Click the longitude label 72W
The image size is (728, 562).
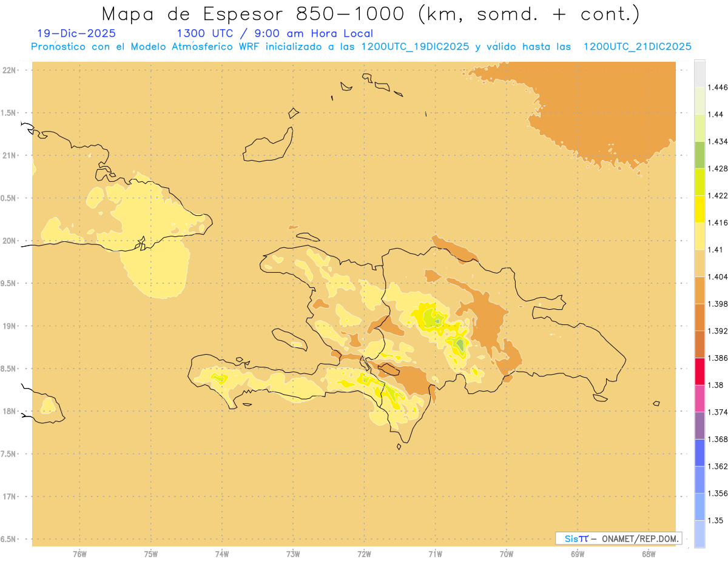click(x=364, y=554)
